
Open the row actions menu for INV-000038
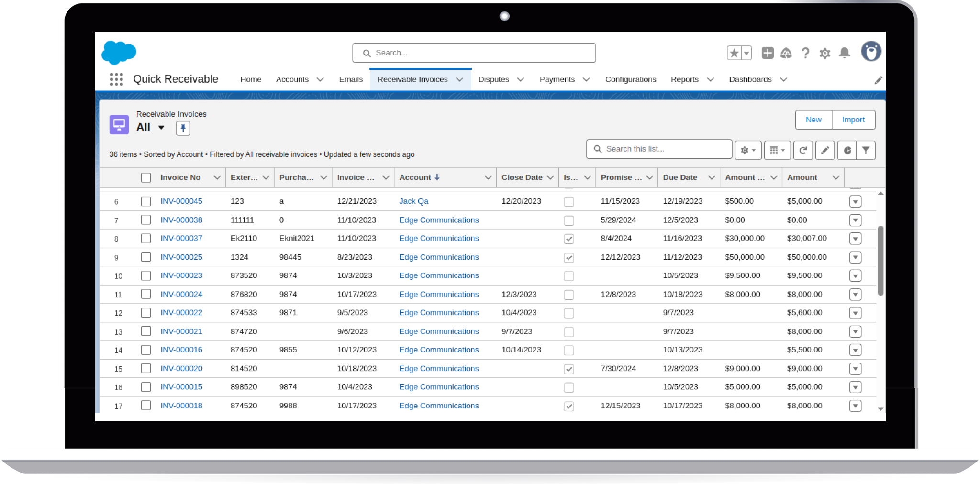(856, 220)
